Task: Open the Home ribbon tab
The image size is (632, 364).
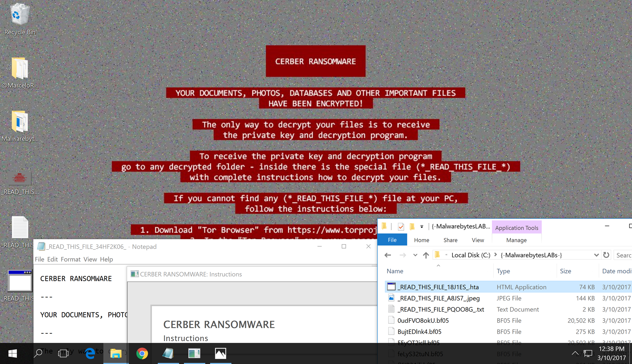Action: coord(421,240)
